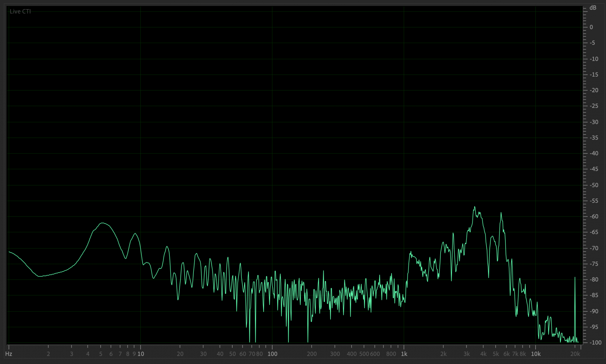Click the Hz unit label on the frequency axis
The width and height of the screenshot is (606, 364).
coord(9,354)
